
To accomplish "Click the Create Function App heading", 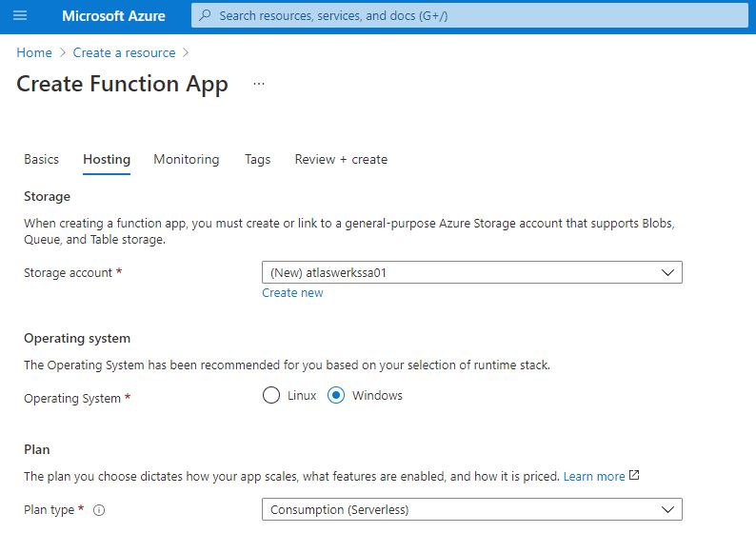I will pos(122,84).
